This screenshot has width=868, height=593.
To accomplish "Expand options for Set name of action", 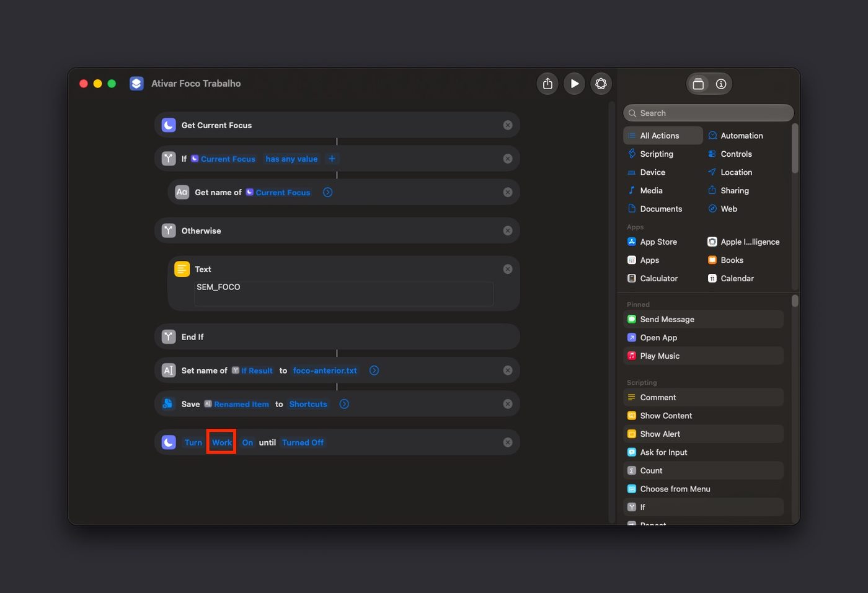I will pos(374,371).
